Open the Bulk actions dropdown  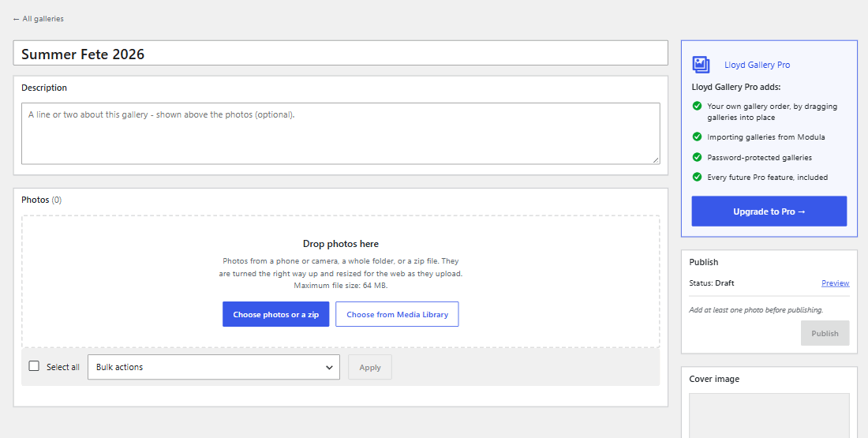click(214, 367)
